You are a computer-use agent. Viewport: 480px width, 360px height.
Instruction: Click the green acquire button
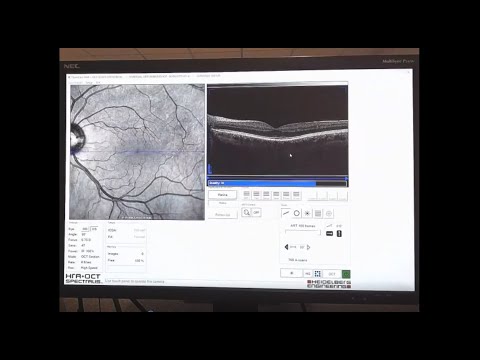pyautogui.click(x=346, y=274)
